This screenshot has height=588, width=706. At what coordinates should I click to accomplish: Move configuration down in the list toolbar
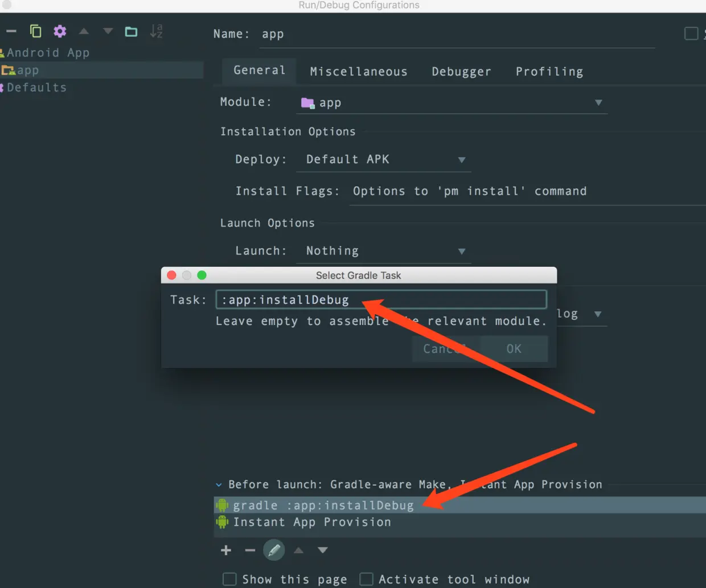click(x=108, y=31)
